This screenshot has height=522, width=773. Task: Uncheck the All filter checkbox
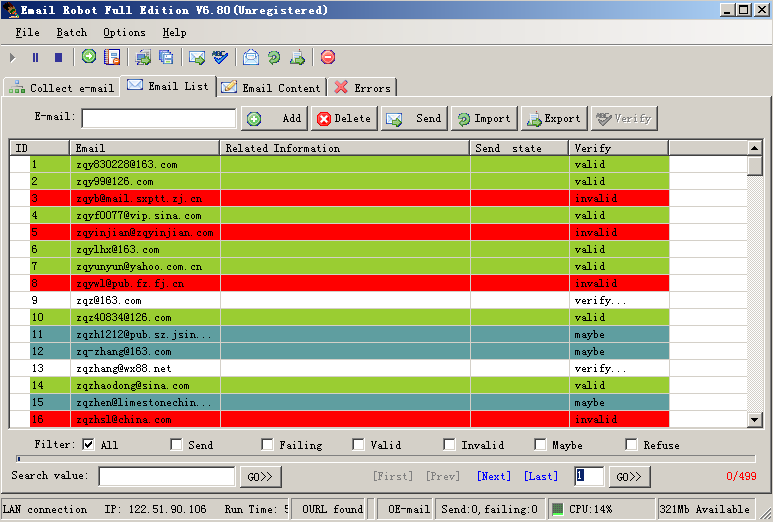[88, 445]
